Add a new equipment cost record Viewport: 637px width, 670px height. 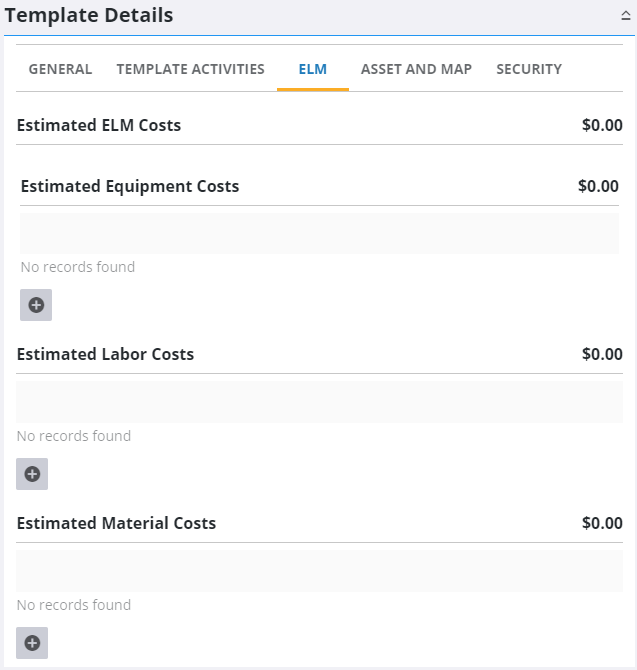pyautogui.click(x=36, y=305)
